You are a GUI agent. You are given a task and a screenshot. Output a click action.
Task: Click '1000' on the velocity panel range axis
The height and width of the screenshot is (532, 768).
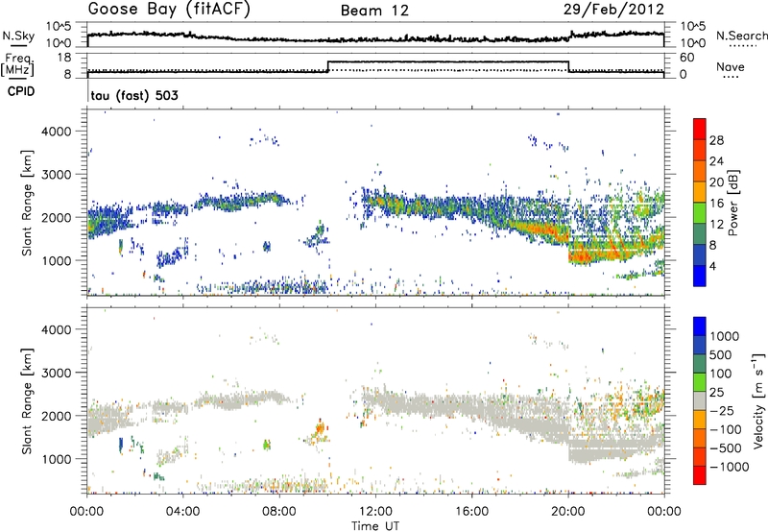56,459
